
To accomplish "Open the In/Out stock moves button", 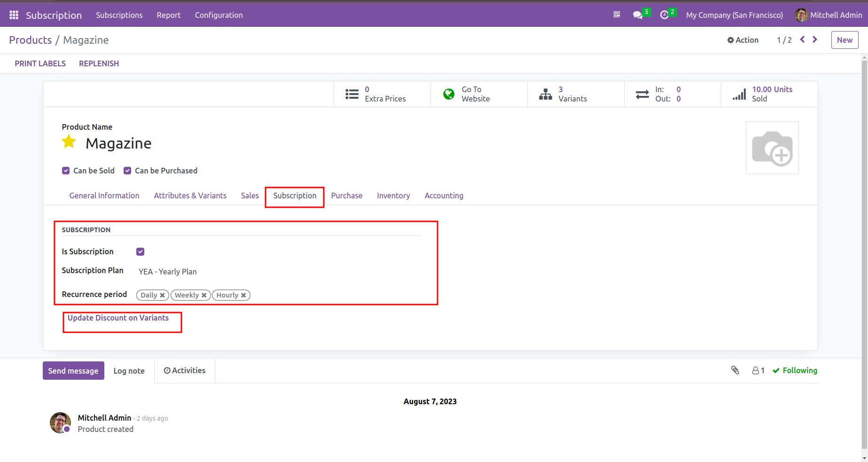I will 673,94.
